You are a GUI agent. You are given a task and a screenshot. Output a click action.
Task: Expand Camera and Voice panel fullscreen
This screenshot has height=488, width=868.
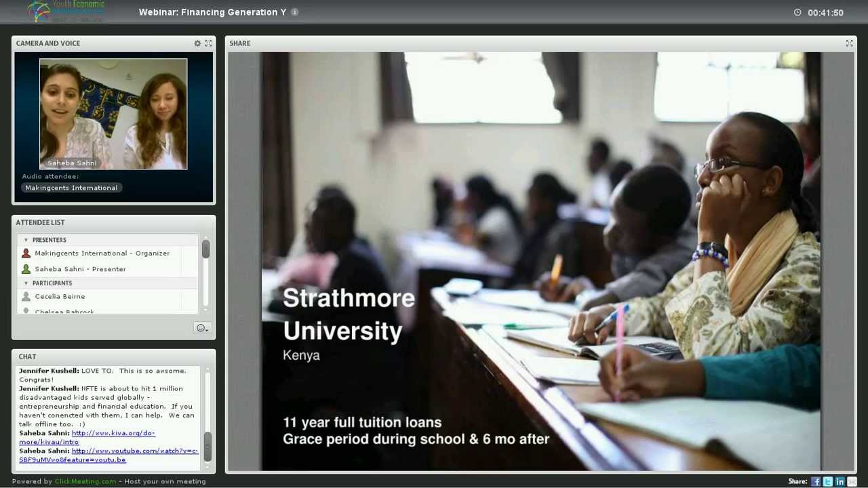(x=208, y=43)
